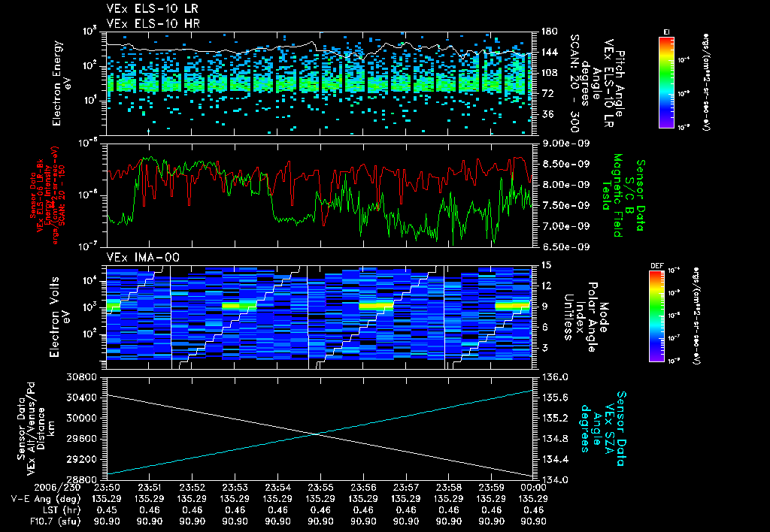This screenshot has height=532, width=770.
Task: Click the 6.50e-09 magnetic field tick
Action: tap(565, 247)
